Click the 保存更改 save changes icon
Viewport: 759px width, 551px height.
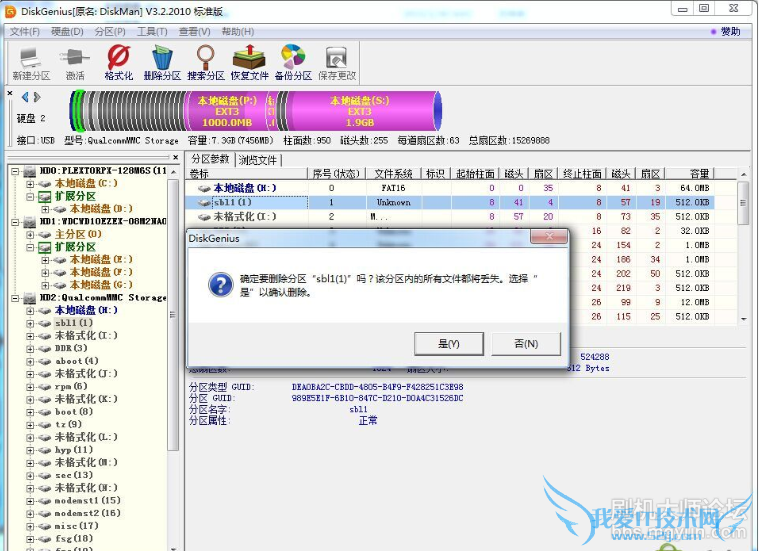tap(337, 63)
